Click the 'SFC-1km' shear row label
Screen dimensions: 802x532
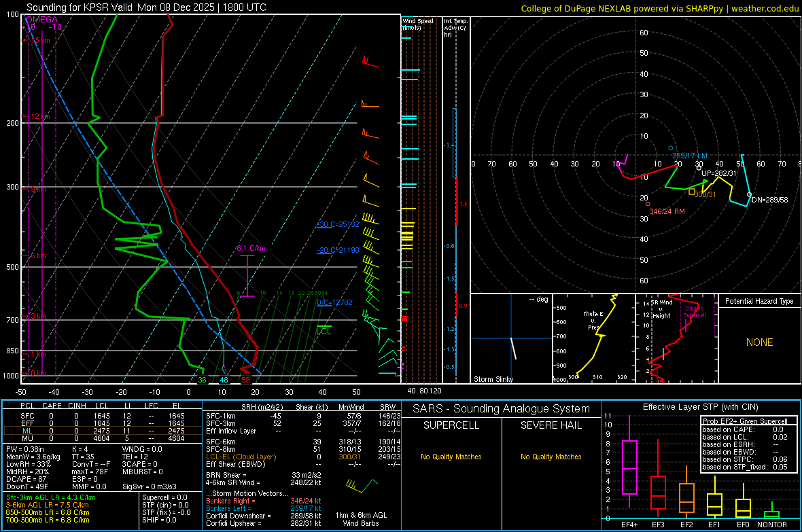(221, 416)
